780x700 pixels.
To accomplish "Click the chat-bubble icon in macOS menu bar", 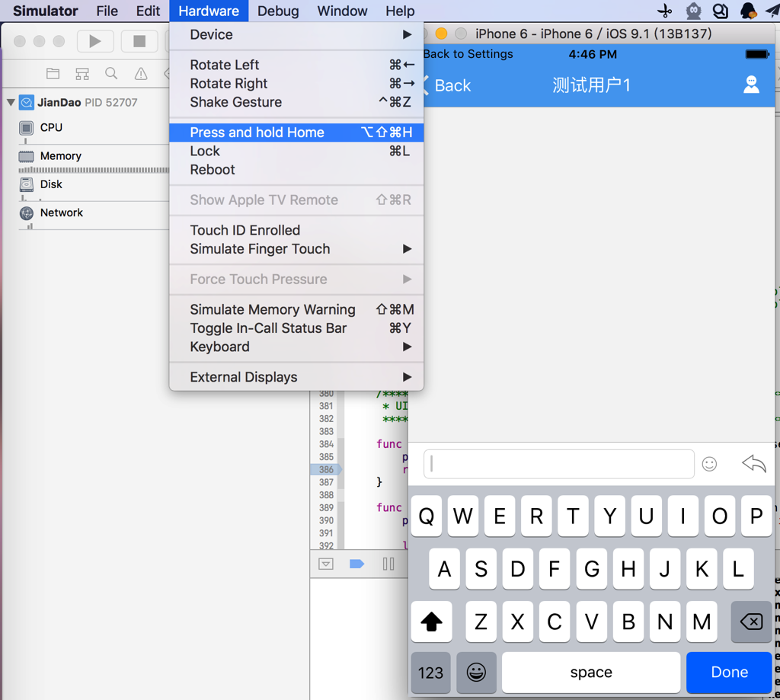I will 721,11.
